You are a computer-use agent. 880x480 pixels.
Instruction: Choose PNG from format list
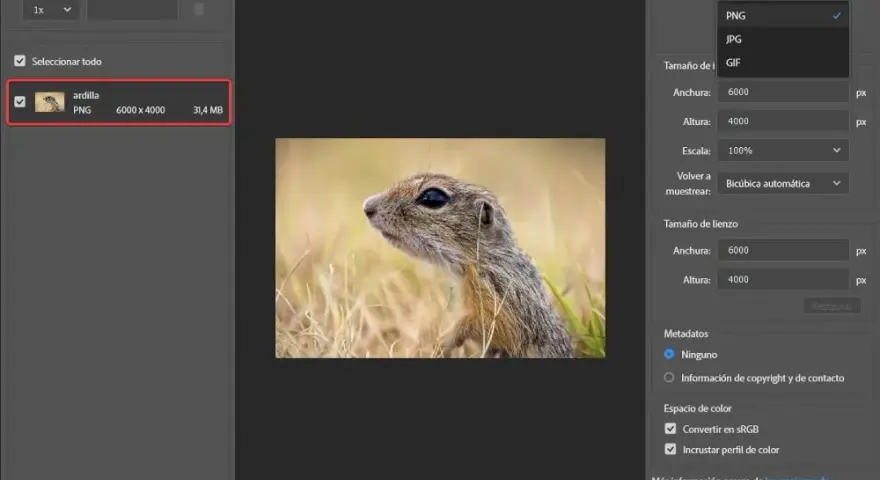(783, 16)
